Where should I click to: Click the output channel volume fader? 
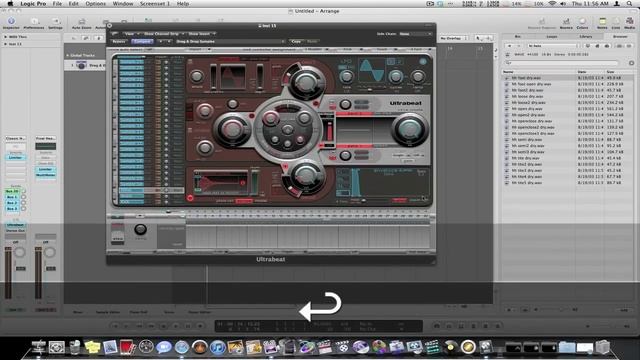point(38,272)
